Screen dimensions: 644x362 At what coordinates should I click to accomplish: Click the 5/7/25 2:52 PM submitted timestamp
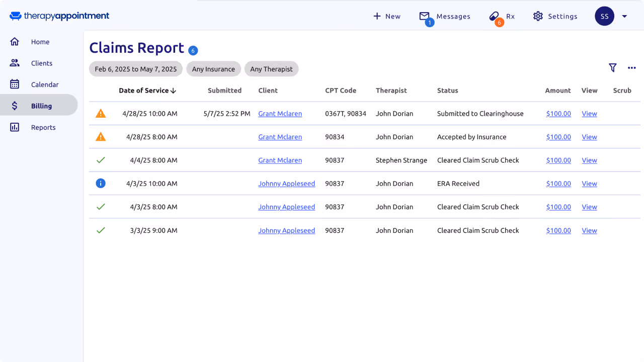(227, 114)
